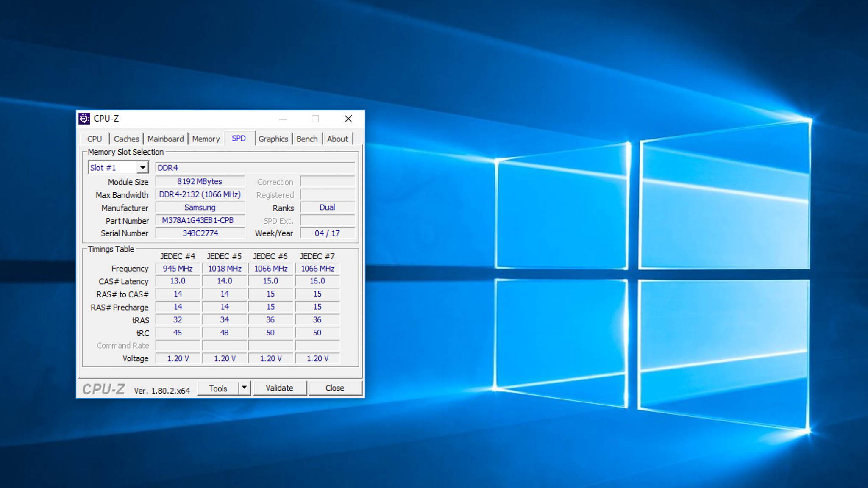Click the empty Correction field
868x488 pixels.
click(x=327, y=182)
